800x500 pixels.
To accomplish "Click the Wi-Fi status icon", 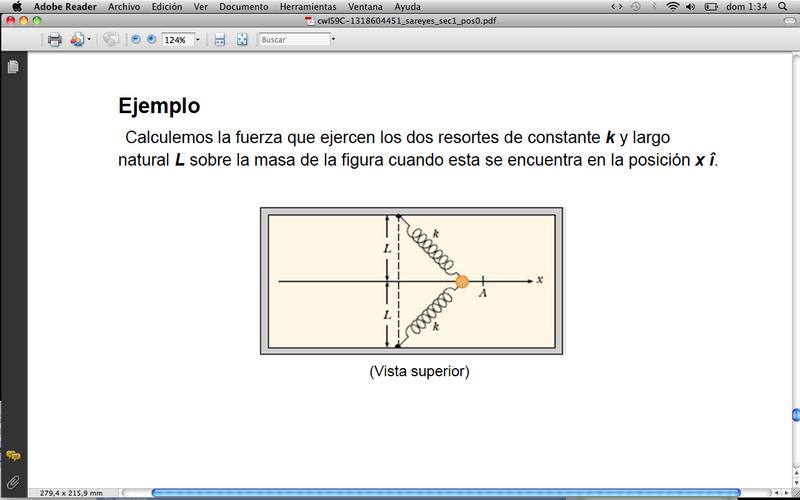I will pyautogui.click(x=673, y=7).
